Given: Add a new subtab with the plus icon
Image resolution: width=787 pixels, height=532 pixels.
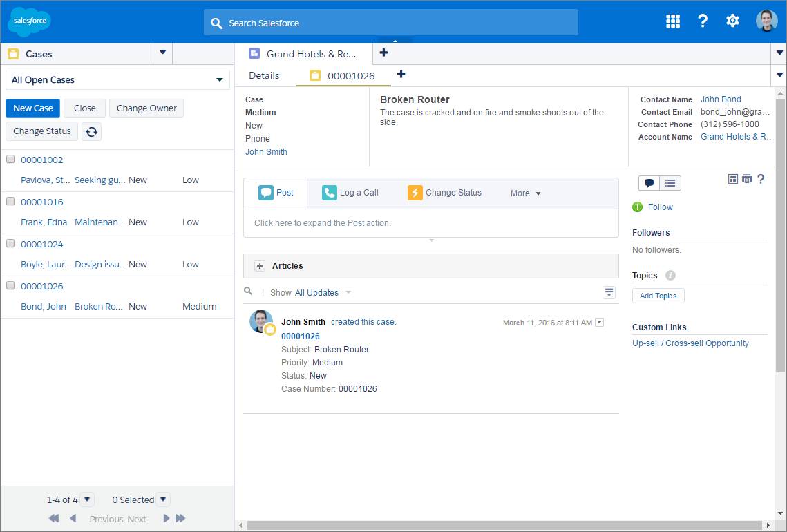Looking at the screenshot, I should pyautogui.click(x=401, y=75).
